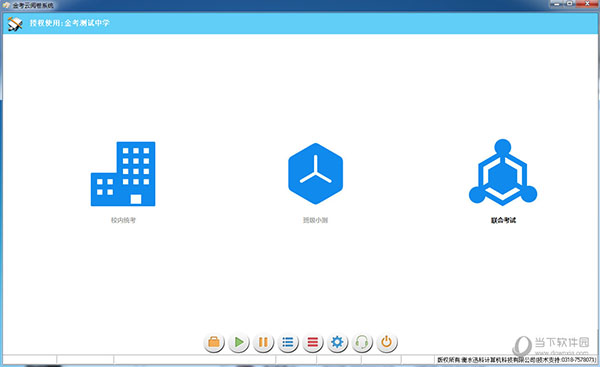
Task: Open settings with the blue gear
Action: (337, 342)
